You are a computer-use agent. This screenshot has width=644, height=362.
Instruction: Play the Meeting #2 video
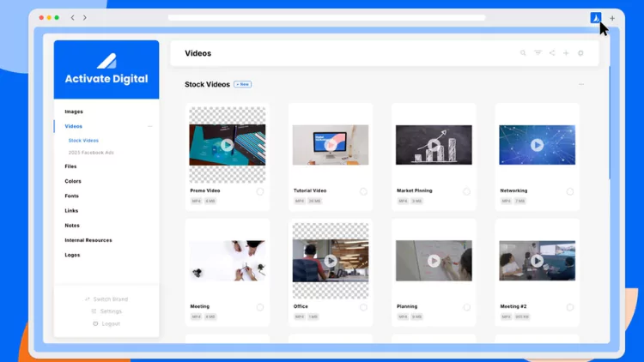pyautogui.click(x=537, y=261)
